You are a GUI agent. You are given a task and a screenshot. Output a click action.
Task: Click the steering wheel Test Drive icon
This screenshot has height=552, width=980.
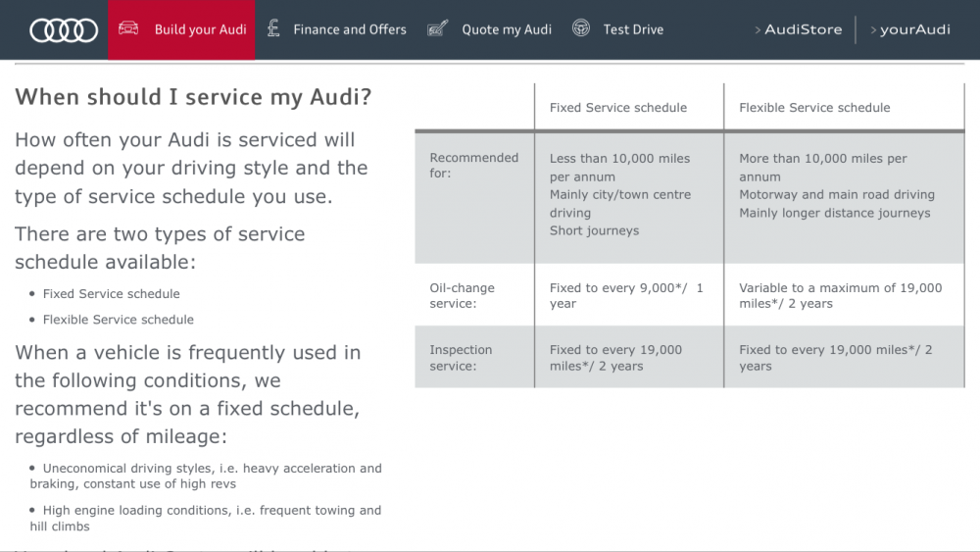coord(580,28)
